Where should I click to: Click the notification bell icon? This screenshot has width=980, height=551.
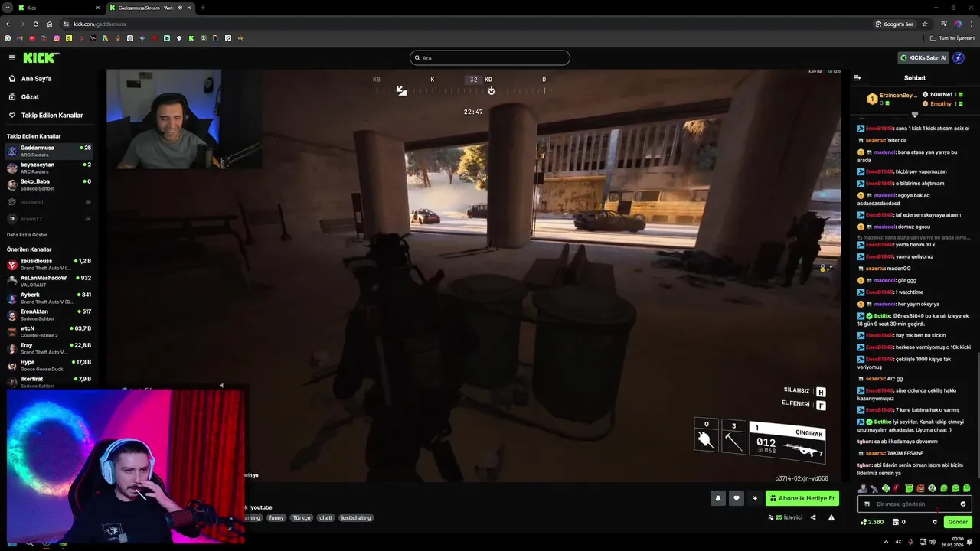click(718, 498)
